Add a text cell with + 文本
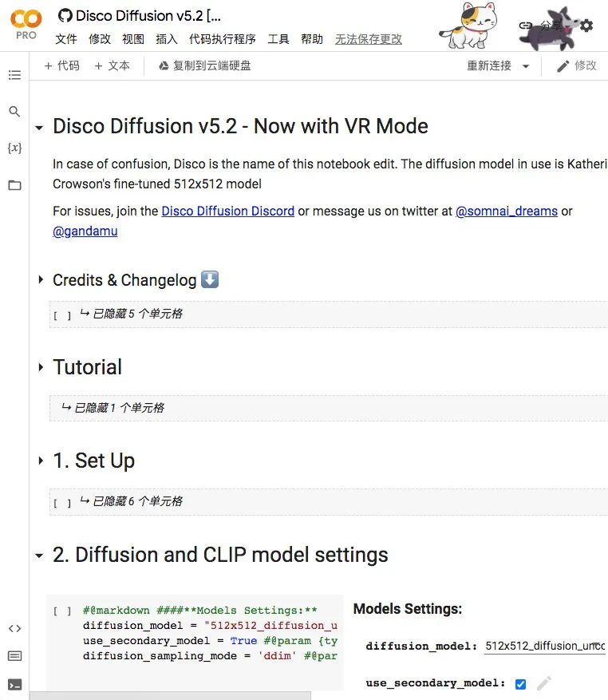This screenshot has height=700, width=608. [112, 65]
